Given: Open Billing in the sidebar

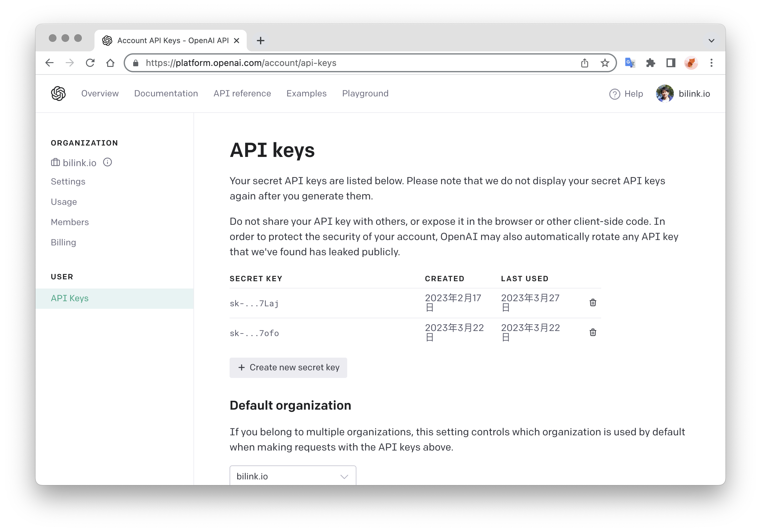Looking at the screenshot, I should pos(63,242).
